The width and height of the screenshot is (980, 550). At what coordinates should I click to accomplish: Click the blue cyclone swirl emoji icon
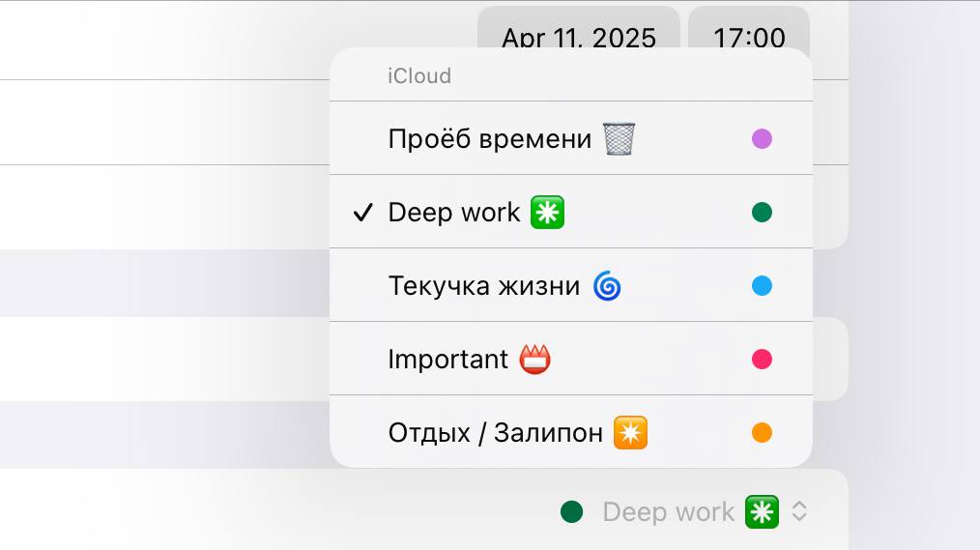[x=607, y=286]
